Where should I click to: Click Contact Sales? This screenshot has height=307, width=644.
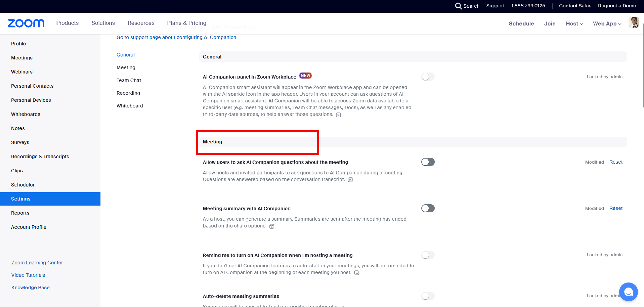coord(575,6)
